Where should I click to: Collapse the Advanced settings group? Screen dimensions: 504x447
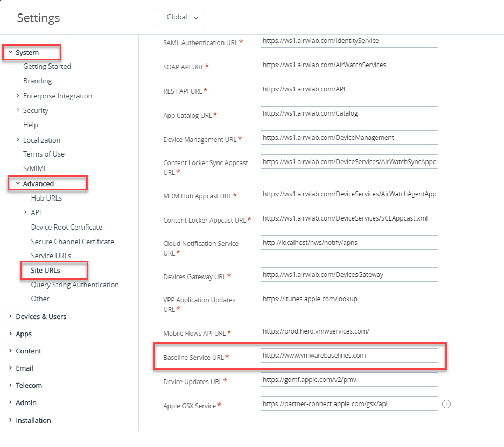click(x=18, y=183)
